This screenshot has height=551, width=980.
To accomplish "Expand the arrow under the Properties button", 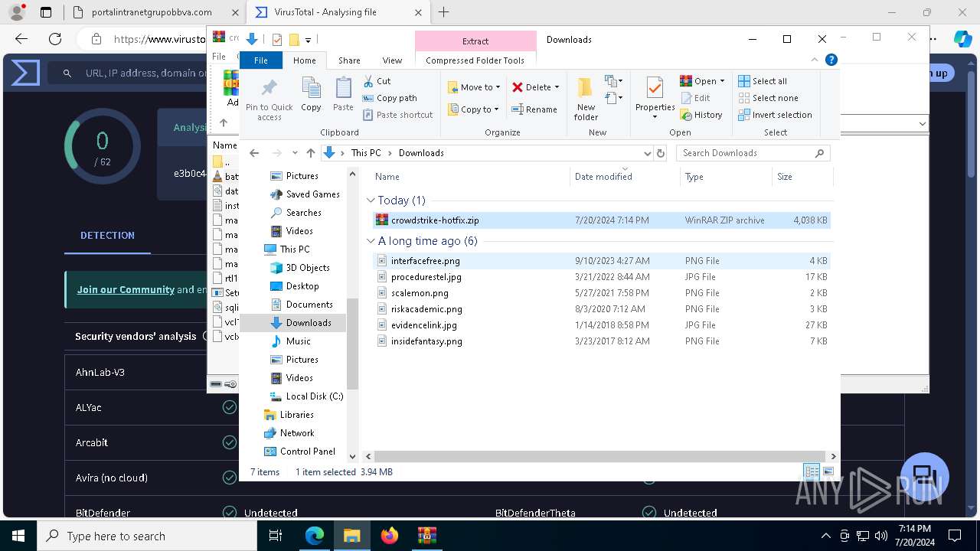I will [x=655, y=117].
